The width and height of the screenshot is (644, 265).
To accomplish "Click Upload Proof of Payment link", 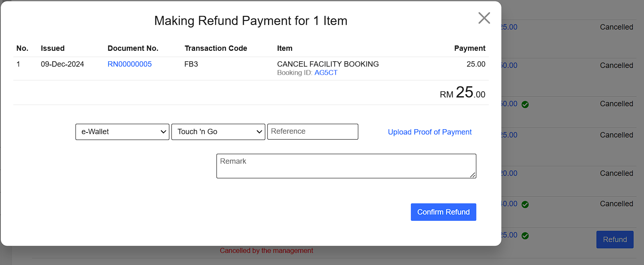I will click(430, 132).
